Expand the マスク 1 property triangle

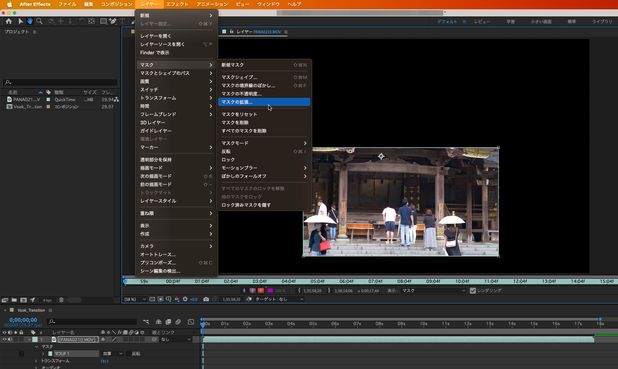[x=43, y=354]
